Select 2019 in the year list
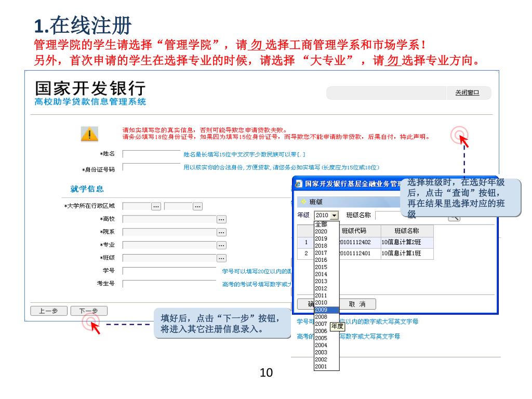 326,238
